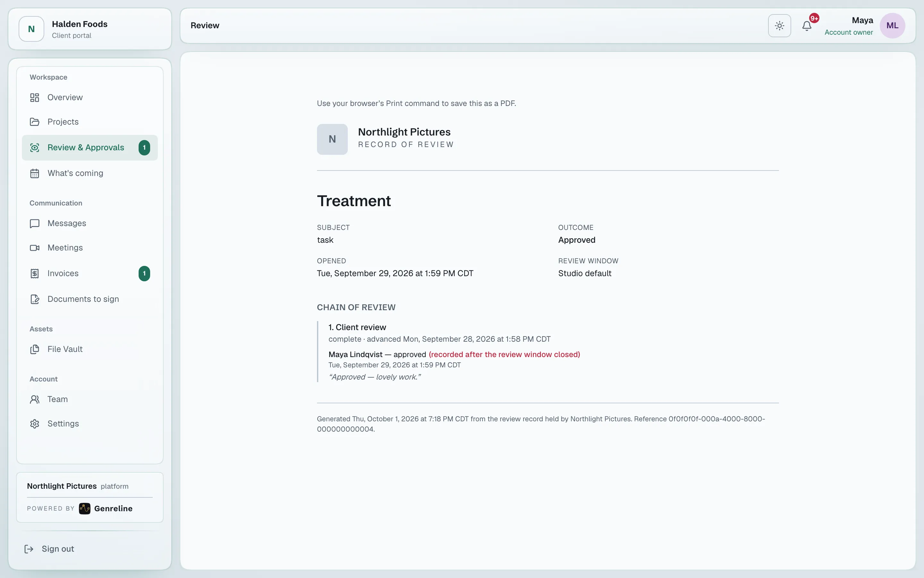Viewport: 924px width, 578px height.
Task: Click the 'Studio default' review window value
Action: tap(585, 273)
